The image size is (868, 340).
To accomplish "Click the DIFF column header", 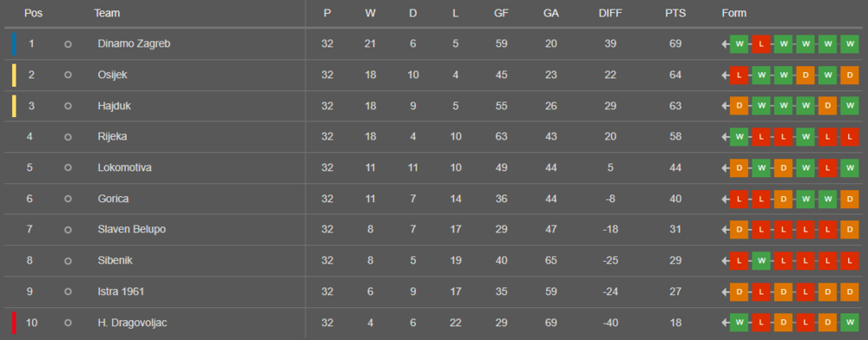I will click(x=610, y=13).
